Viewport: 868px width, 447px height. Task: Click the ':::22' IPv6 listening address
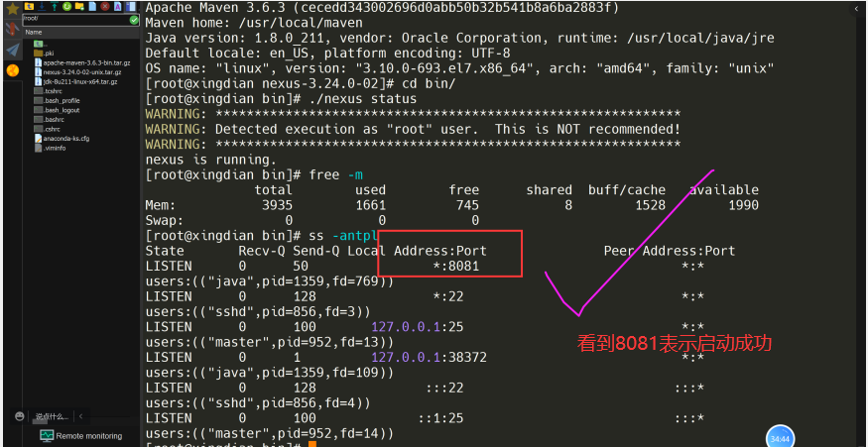(444, 388)
